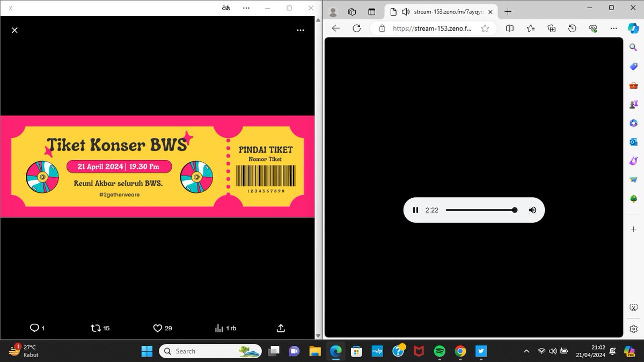Open the X window title bar more menu

tap(247, 8)
